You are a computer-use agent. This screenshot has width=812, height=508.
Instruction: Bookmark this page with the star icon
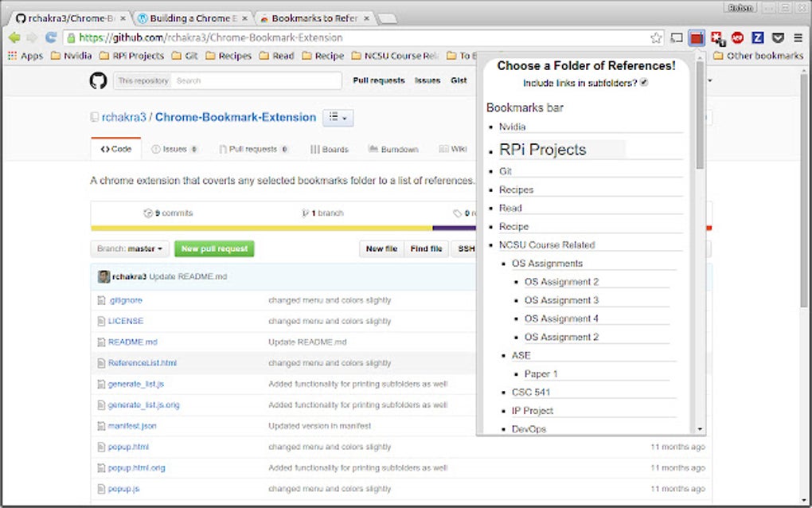tap(656, 37)
